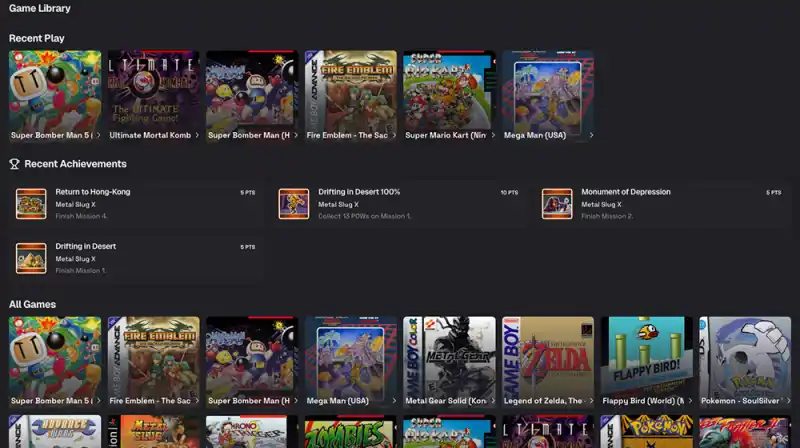Click chevron next to Mega Man (USA) in Recent Play

click(x=591, y=135)
